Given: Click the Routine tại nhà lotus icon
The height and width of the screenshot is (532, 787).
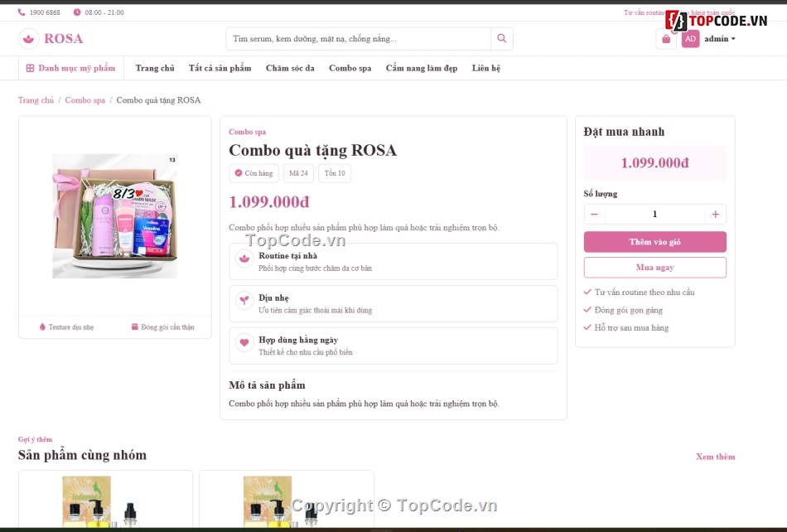Looking at the screenshot, I should [x=244, y=259].
